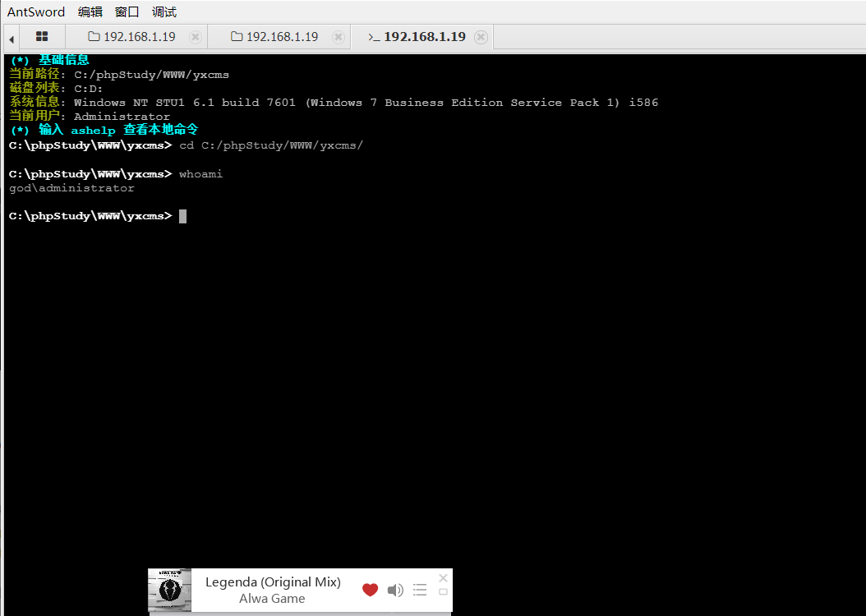Close the first file manager tab

pyautogui.click(x=195, y=37)
